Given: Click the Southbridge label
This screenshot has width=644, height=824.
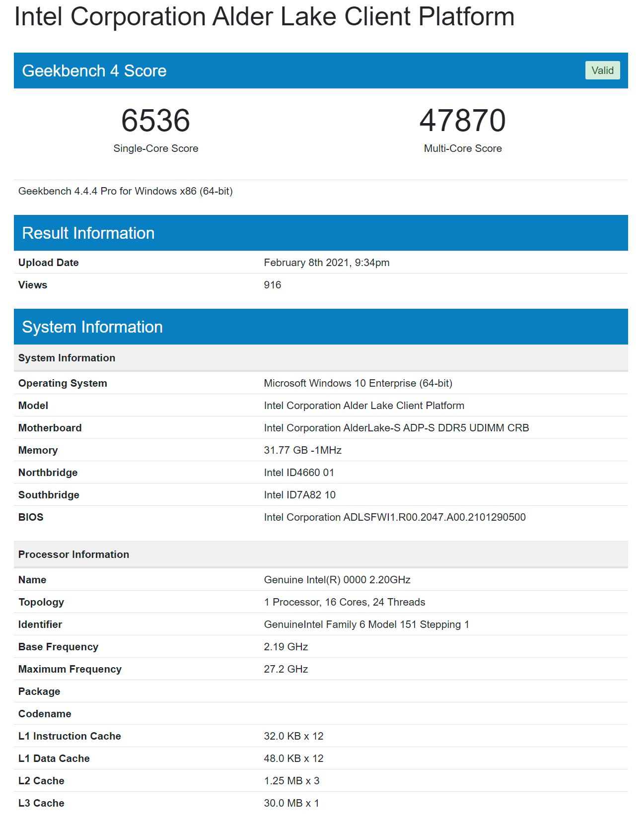Looking at the screenshot, I should coord(49,495).
